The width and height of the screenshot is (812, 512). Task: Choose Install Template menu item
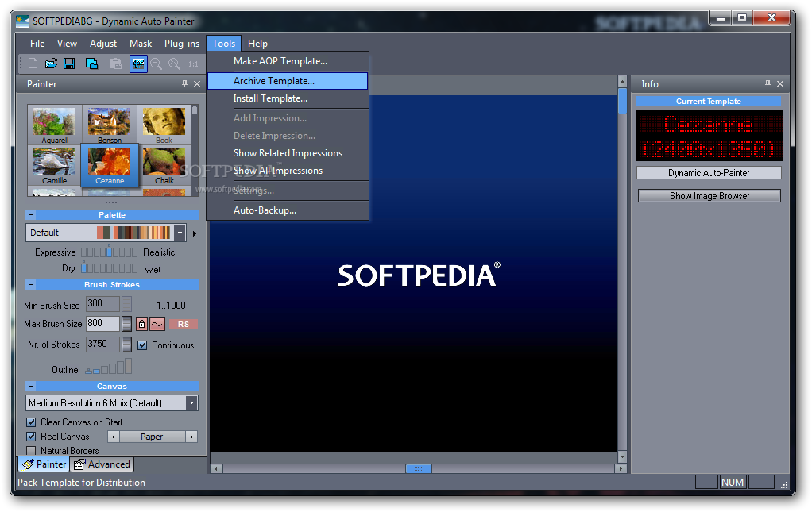pos(288,98)
